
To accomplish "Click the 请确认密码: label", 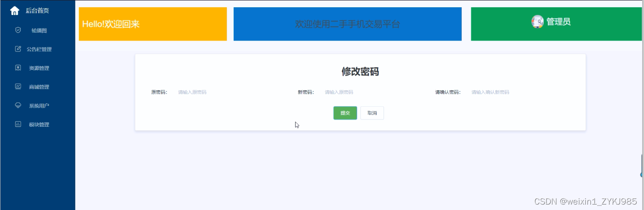I will pos(448,92).
